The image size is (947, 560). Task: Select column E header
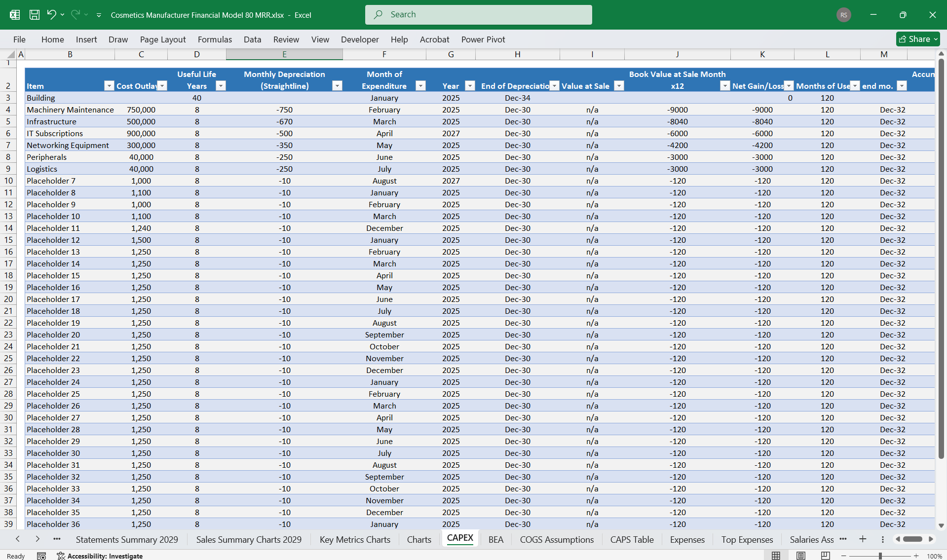pyautogui.click(x=284, y=54)
